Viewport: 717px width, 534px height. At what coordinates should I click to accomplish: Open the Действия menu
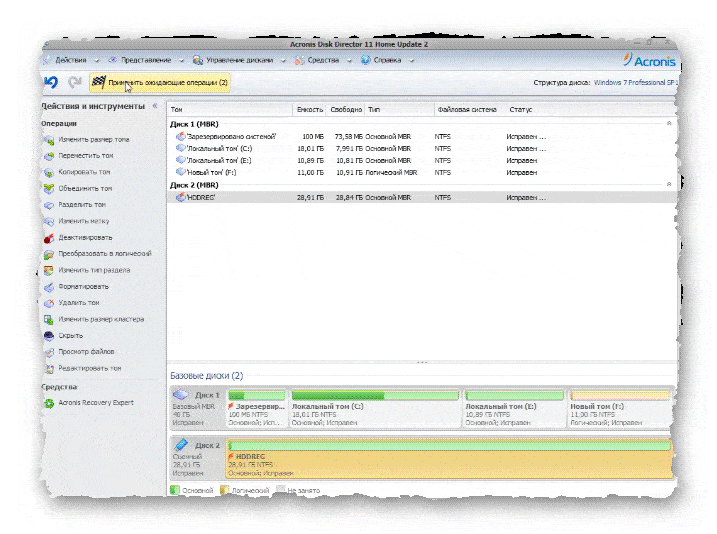coord(71,60)
